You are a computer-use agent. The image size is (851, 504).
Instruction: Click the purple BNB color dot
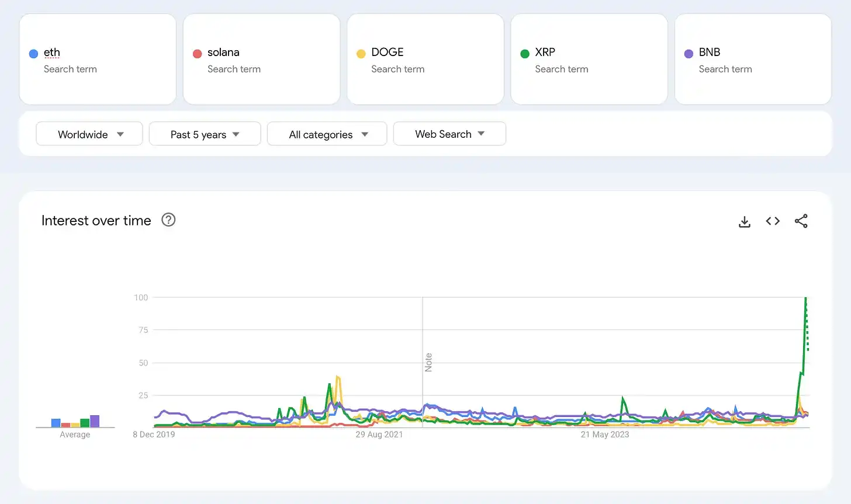689,54
